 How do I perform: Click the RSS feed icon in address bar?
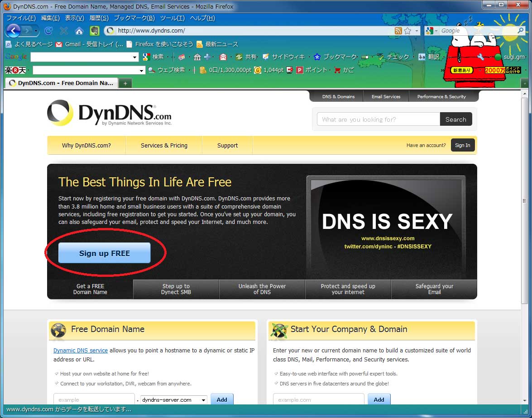point(398,31)
